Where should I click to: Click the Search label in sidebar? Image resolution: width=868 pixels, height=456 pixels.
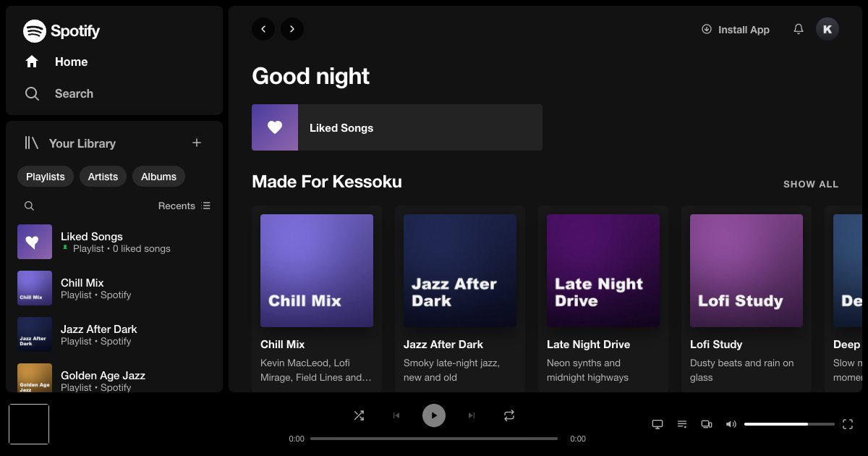pyautogui.click(x=74, y=93)
